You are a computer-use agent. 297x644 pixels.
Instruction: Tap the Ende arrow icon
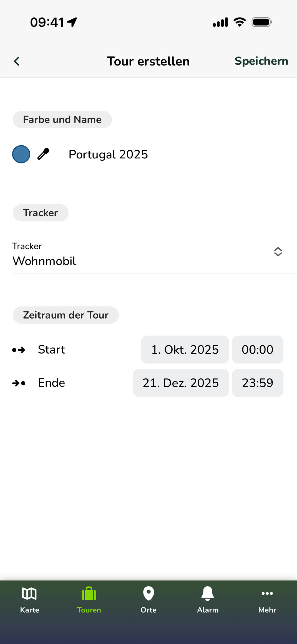click(x=19, y=383)
